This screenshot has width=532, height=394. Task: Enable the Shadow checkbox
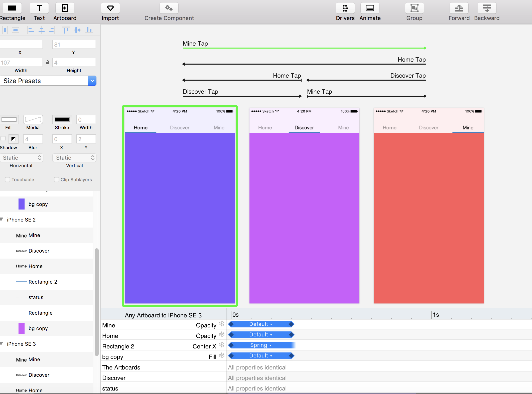tap(3, 139)
